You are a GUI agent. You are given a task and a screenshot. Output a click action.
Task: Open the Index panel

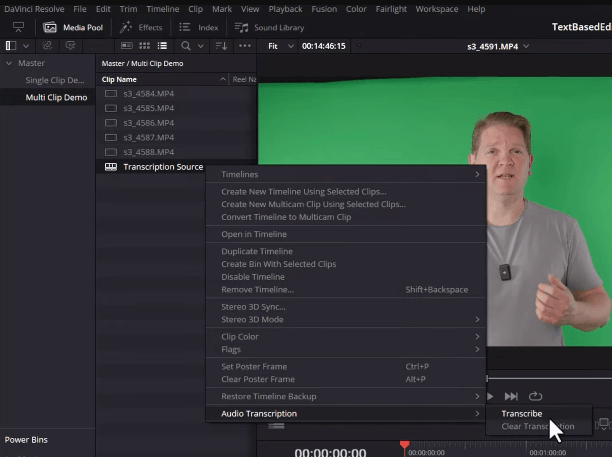click(x=199, y=27)
